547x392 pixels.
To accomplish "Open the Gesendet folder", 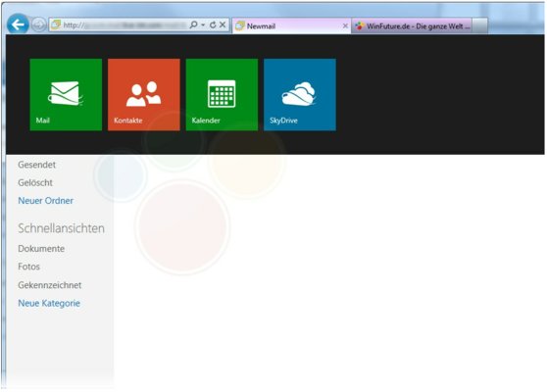I will [x=36, y=165].
